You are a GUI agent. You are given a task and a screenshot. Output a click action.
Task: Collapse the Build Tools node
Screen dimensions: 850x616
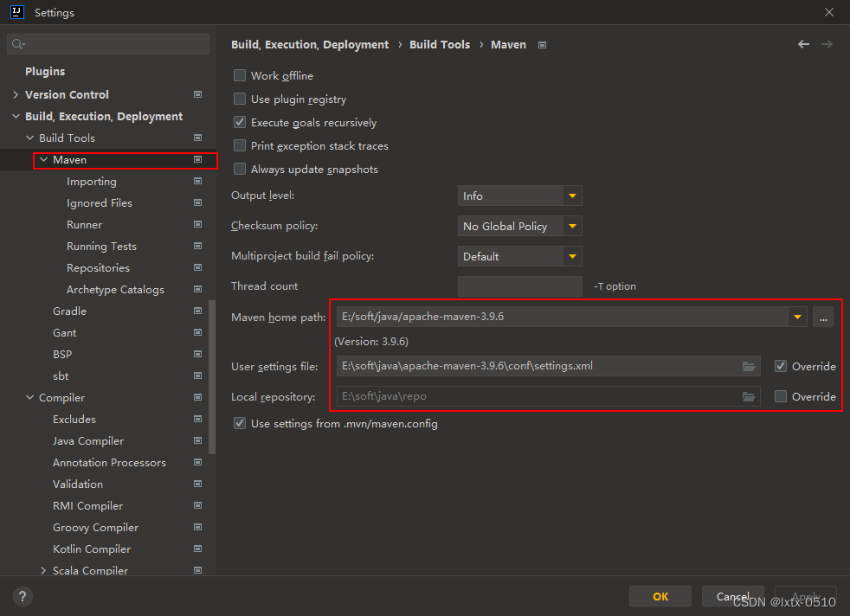point(29,138)
